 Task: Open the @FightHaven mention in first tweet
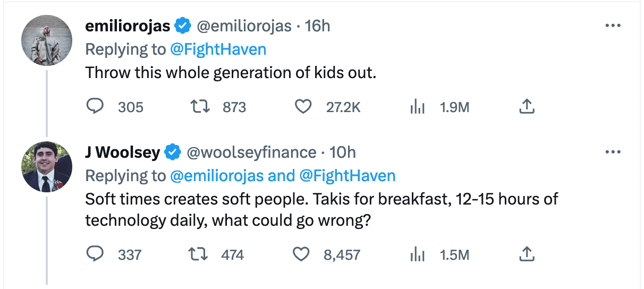coord(218,49)
